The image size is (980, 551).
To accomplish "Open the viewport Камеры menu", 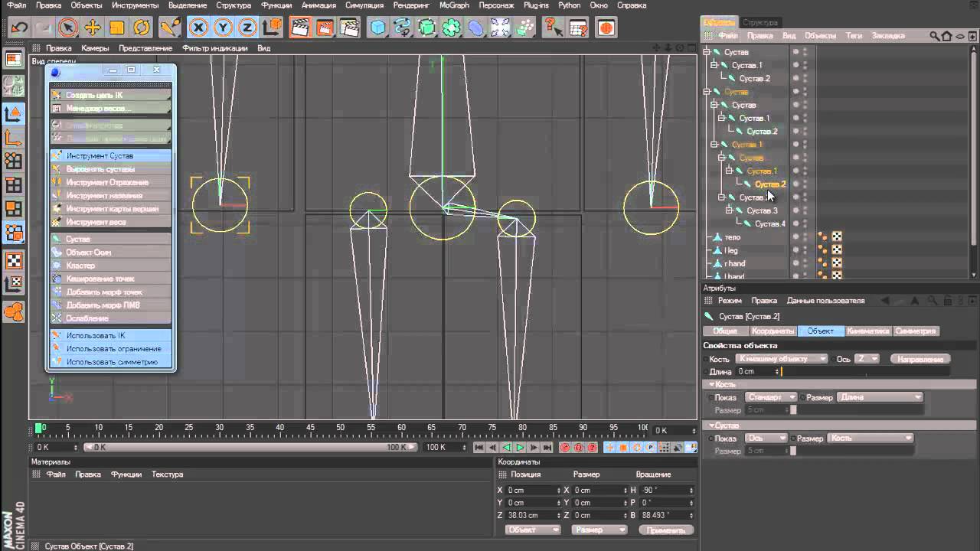I will click(95, 48).
